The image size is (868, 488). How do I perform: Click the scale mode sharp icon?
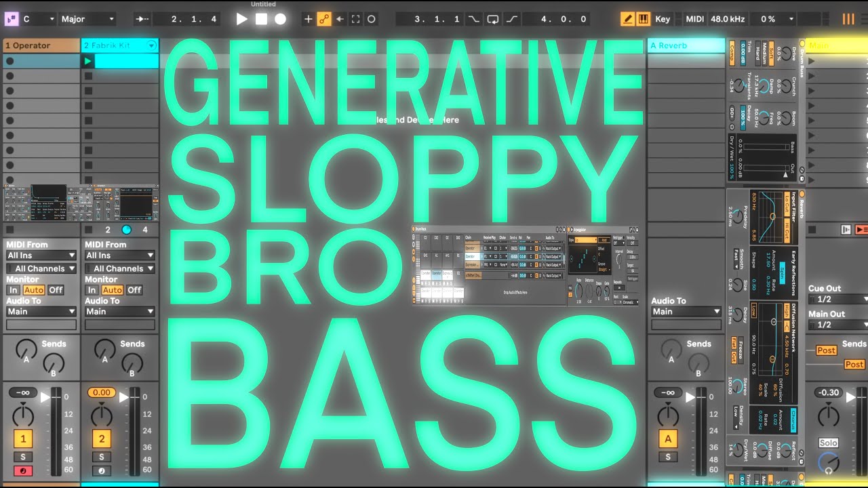pyautogui.click(x=12, y=19)
